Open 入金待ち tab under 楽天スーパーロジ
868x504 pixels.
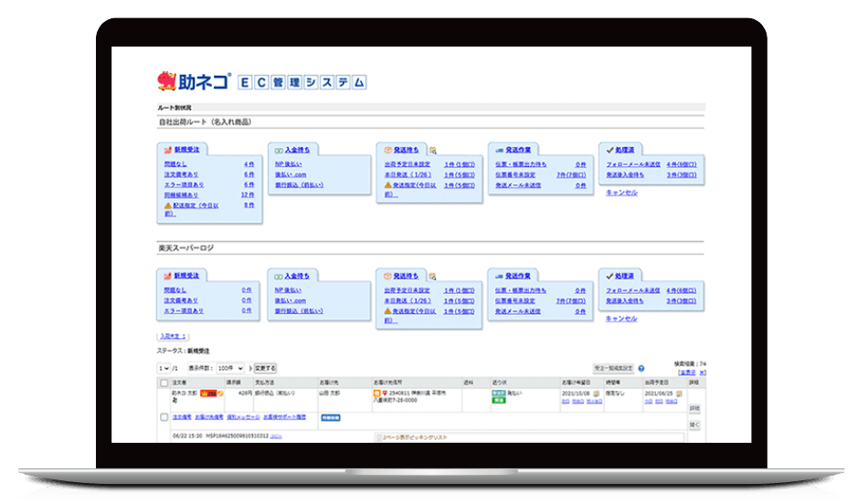pyautogui.click(x=296, y=275)
